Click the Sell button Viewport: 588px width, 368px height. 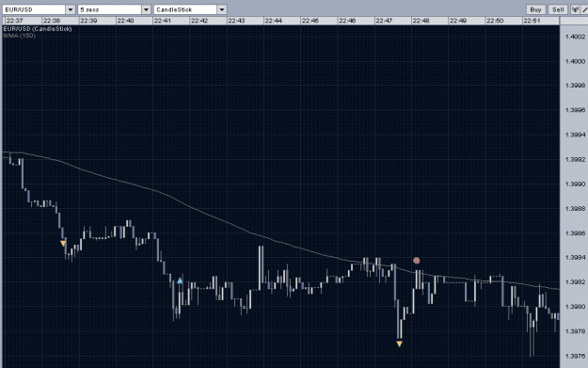point(558,9)
